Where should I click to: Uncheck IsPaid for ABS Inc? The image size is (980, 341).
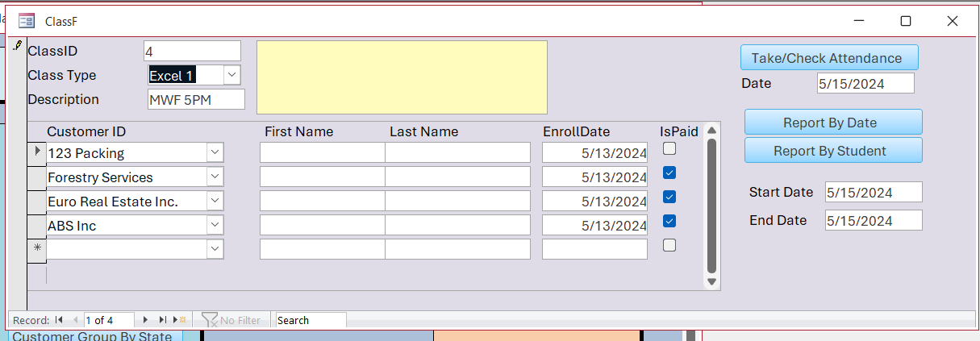click(669, 221)
